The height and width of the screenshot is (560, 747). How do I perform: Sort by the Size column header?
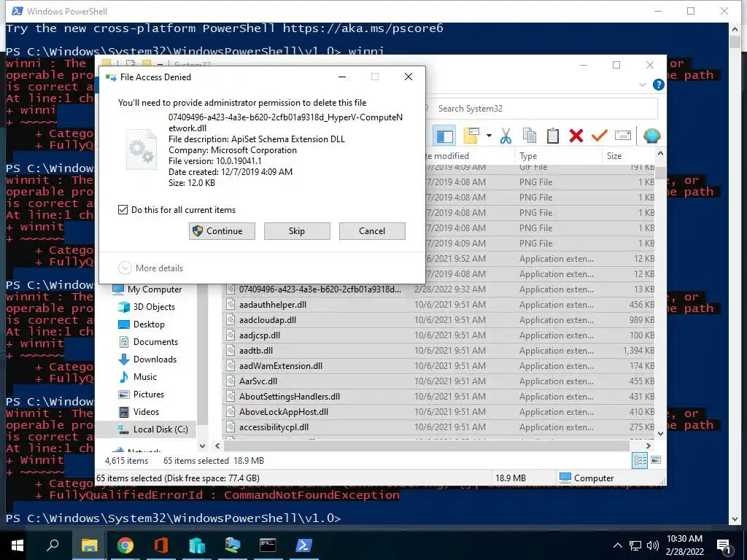click(628, 156)
